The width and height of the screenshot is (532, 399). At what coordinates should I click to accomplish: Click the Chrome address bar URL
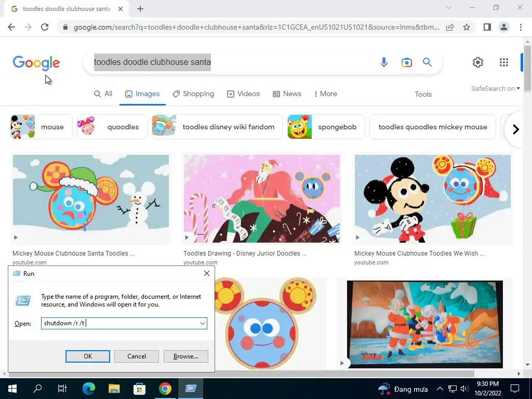tap(256, 27)
